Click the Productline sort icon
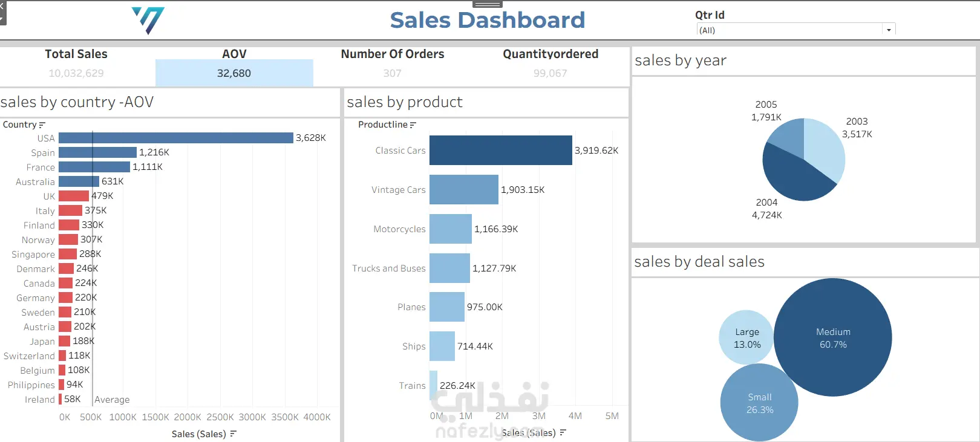Screen dimensions: 980x442 [413, 125]
